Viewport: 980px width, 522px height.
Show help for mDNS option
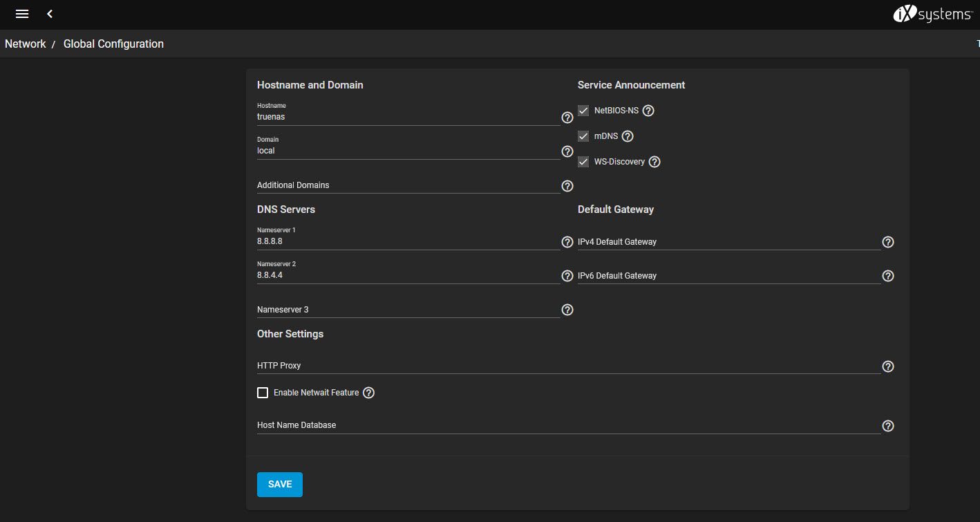click(628, 136)
